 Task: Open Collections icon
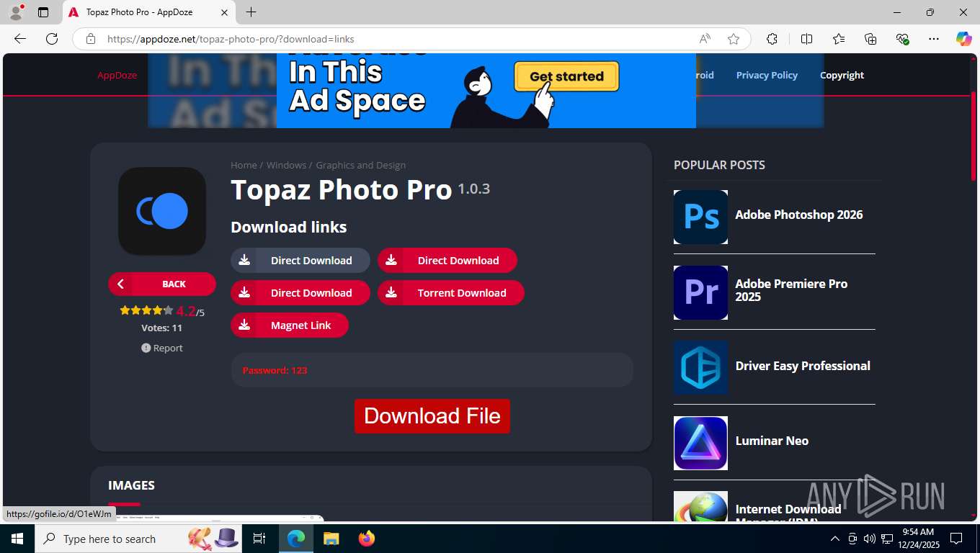click(x=870, y=39)
